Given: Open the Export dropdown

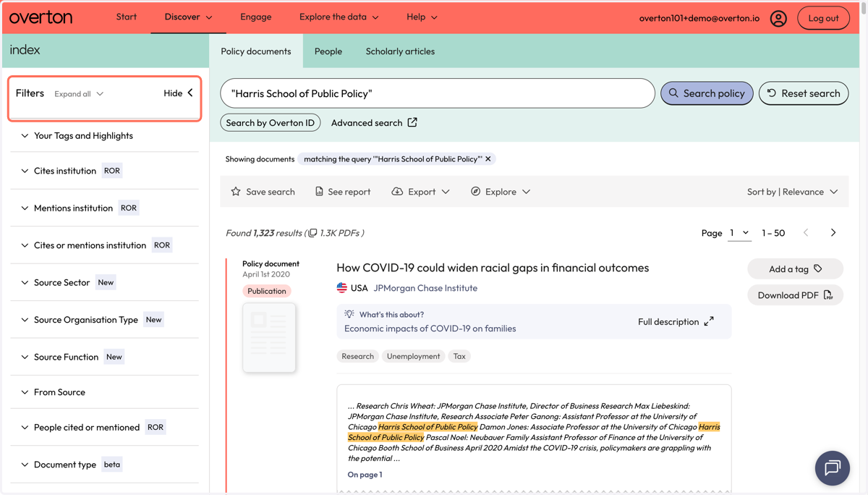Looking at the screenshot, I should pyautogui.click(x=420, y=192).
